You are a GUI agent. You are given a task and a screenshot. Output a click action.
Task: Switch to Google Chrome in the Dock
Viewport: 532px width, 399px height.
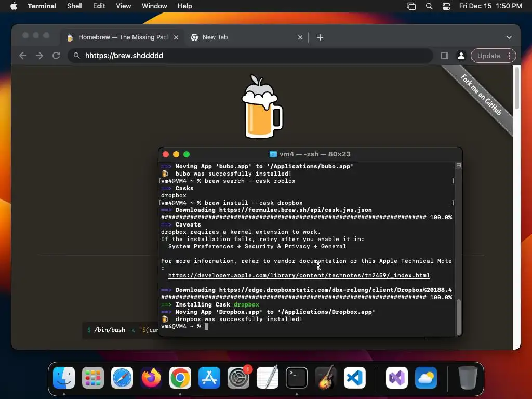point(180,378)
